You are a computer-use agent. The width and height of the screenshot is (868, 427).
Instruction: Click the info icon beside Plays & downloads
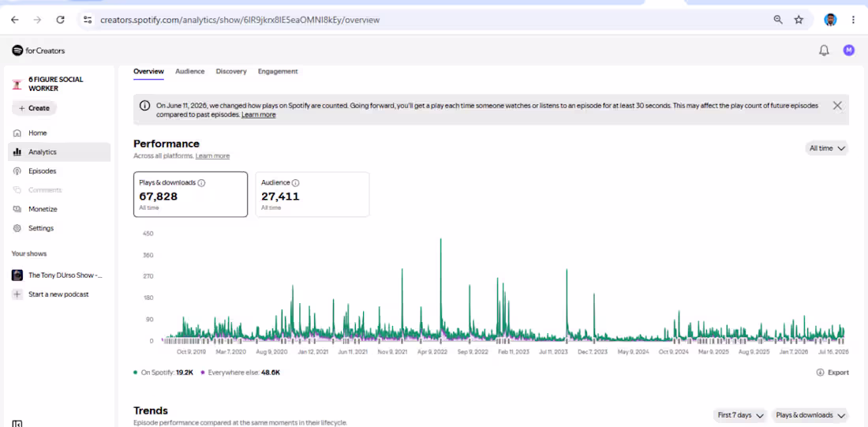click(x=201, y=183)
